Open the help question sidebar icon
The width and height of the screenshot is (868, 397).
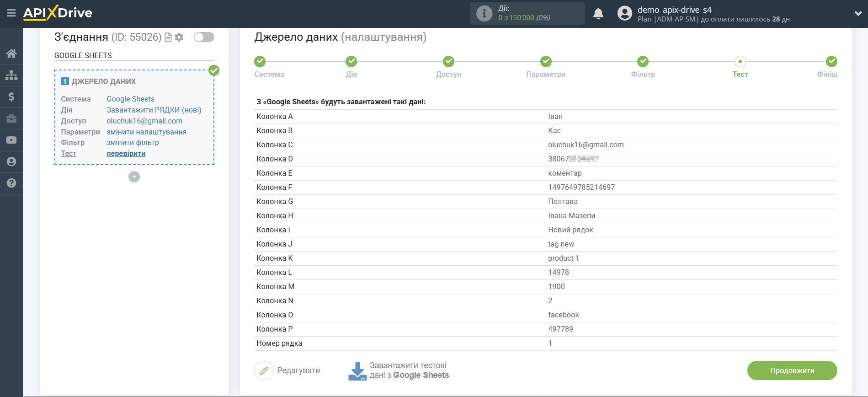click(11, 183)
